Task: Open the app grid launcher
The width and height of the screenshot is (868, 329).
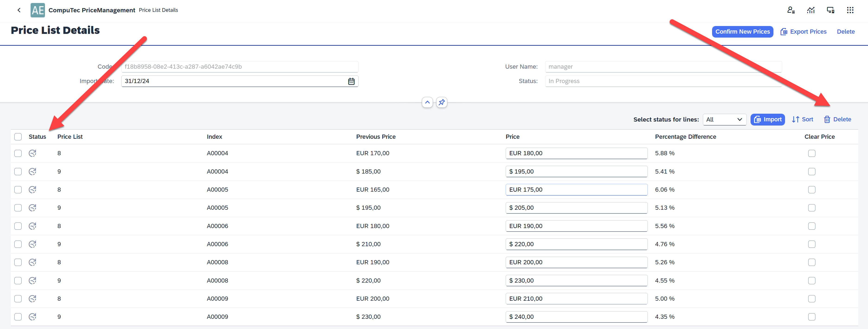Action: click(850, 10)
